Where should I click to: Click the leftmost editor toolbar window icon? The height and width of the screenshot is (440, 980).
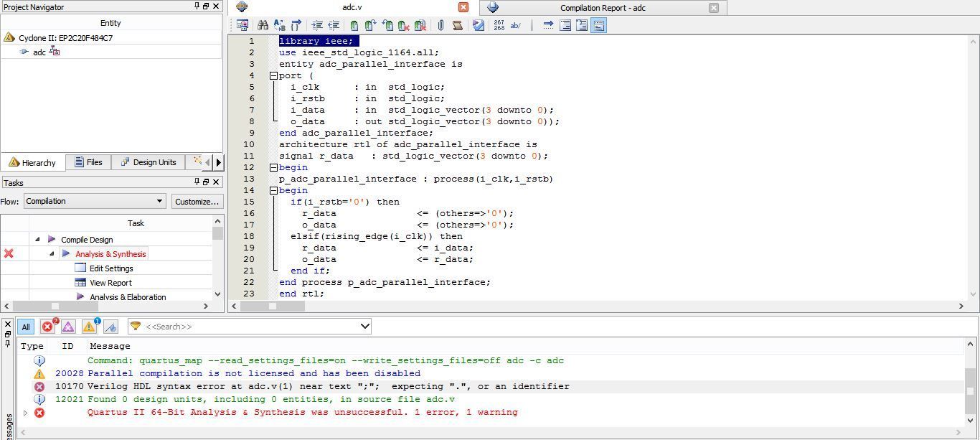tap(242, 25)
